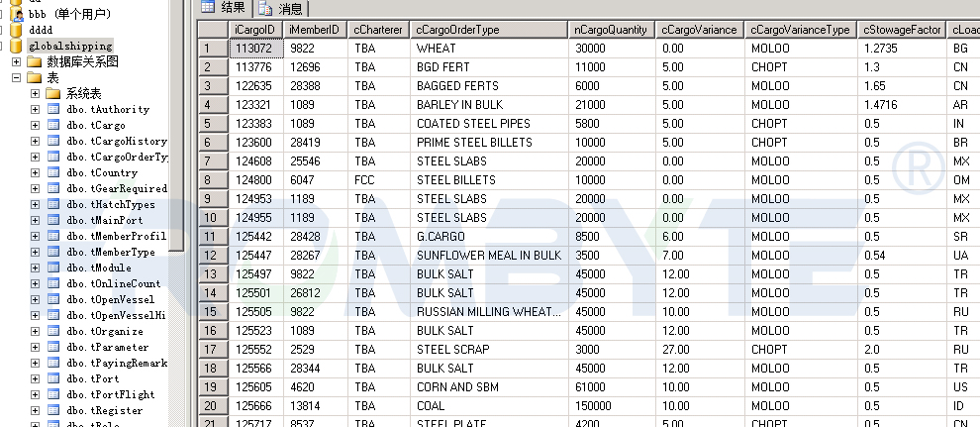Expand the dbo.tAuthority table node
The width and height of the screenshot is (980, 427).
[36, 110]
